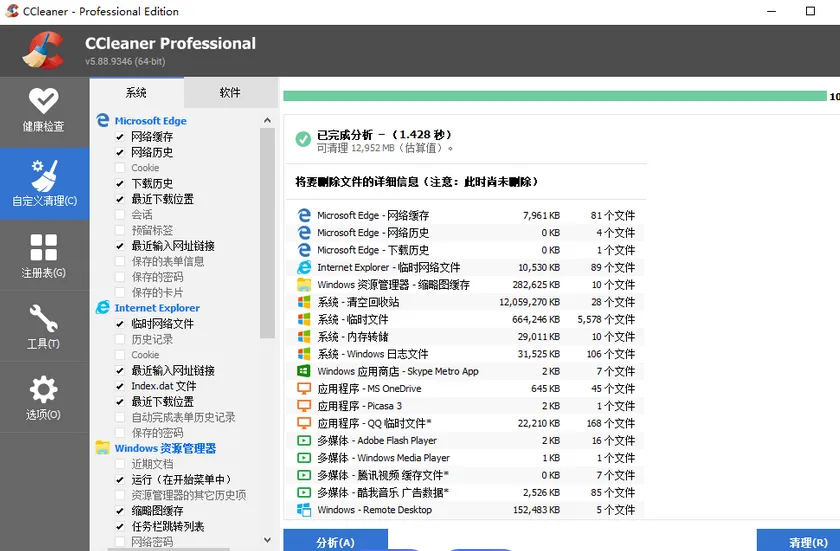Click media icon beside Adobe Flash Player row
The width and height of the screenshot is (840, 551).
click(304, 440)
